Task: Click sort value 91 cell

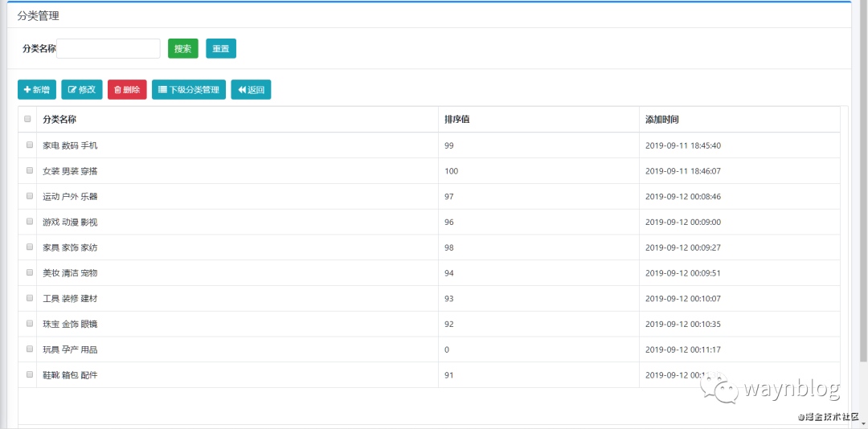Action: pyautogui.click(x=538, y=374)
